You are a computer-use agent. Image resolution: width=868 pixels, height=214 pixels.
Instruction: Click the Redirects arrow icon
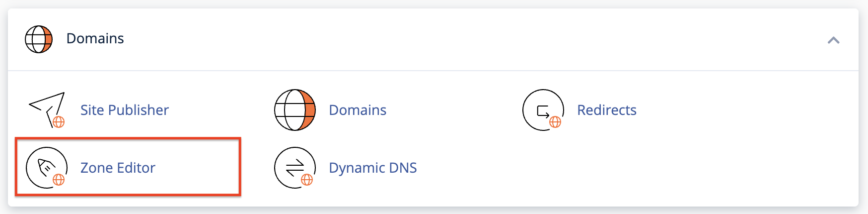(x=543, y=110)
